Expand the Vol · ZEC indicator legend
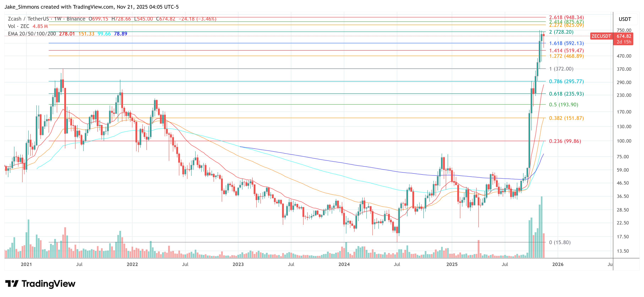The image size is (644, 297). coord(18,26)
